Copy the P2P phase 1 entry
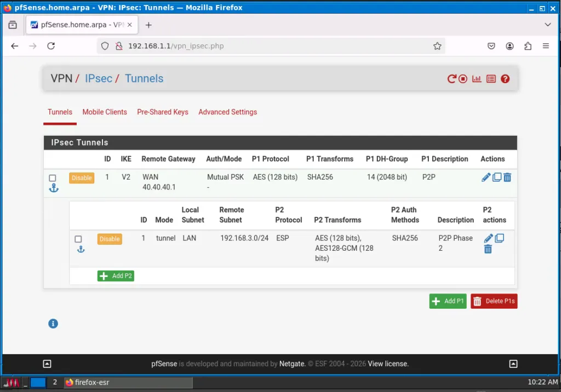This screenshot has height=392, width=561. 496,177
